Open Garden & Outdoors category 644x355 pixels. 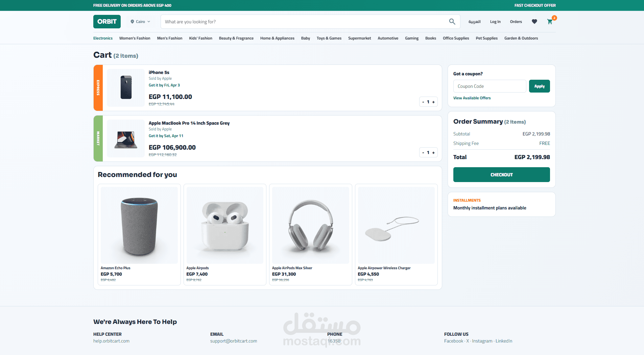521,38
